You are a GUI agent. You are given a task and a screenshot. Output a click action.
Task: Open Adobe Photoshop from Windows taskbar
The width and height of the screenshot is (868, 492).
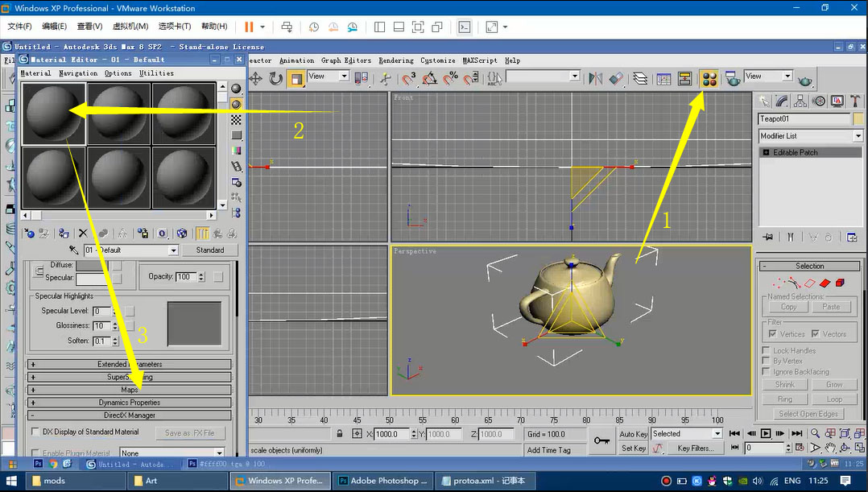(x=383, y=481)
